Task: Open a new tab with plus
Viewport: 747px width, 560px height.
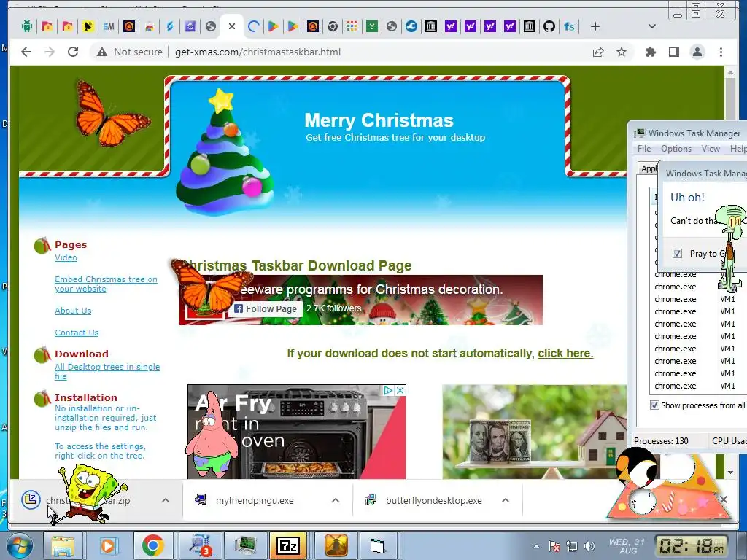Action: [595, 26]
